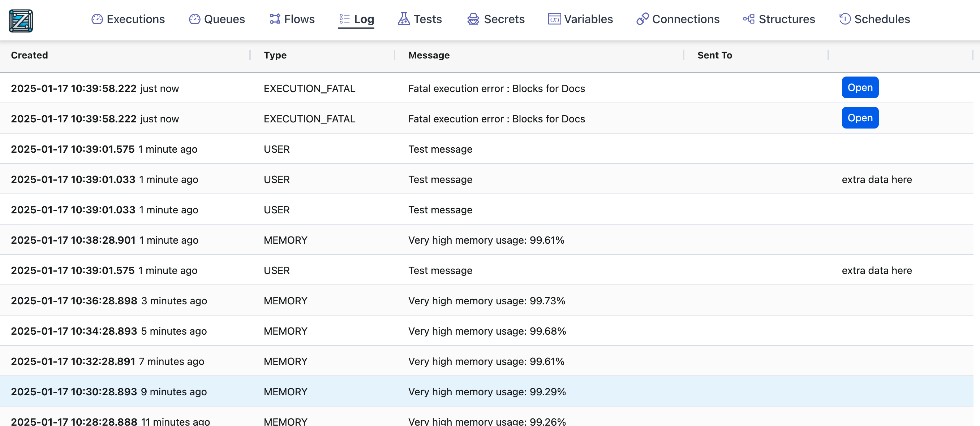Click the Executions gauge icon
980x426 pixels.
tap(97, 19)
